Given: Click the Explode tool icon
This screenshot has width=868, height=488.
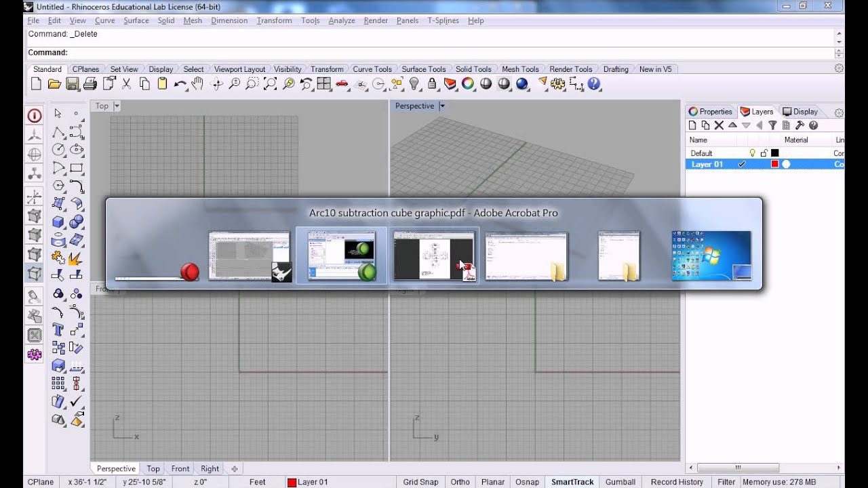Looking at the screenshot, I should (x=77, y=258).
